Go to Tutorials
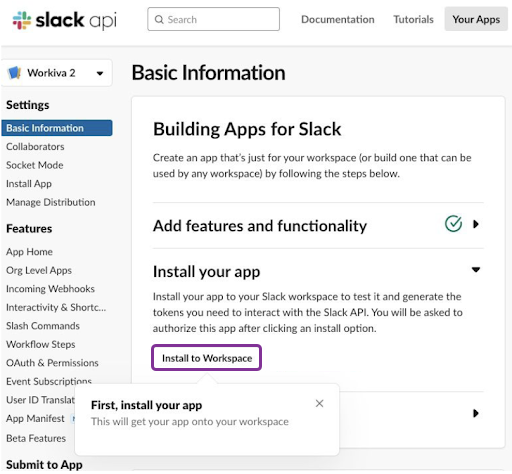This screenshot has height=474, width=512. tap(413, 19)
